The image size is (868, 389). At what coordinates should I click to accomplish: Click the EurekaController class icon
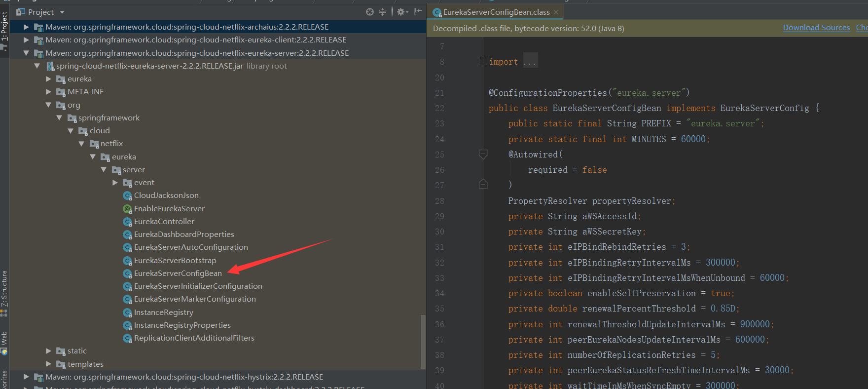(127, 222)
